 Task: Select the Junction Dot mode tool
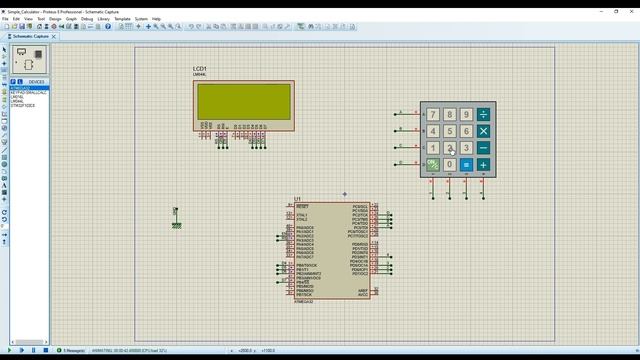(x=4, y=64)
